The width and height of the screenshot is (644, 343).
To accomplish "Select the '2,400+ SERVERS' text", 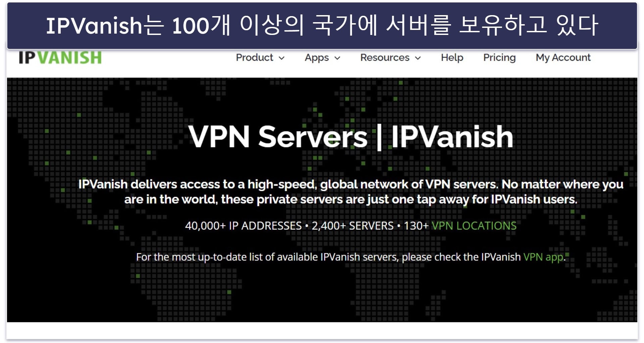I will tap(353, 226).
